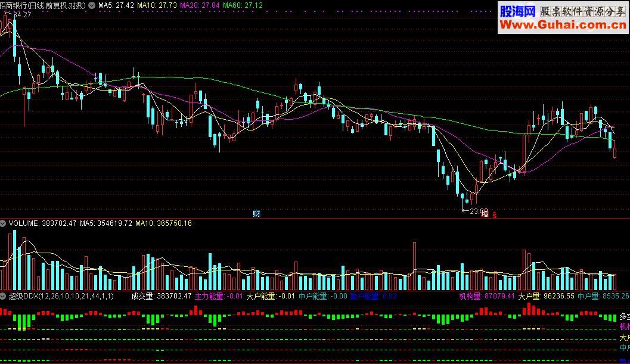Click the volume MA5: 354619.72 label

(x=106, y=223)
